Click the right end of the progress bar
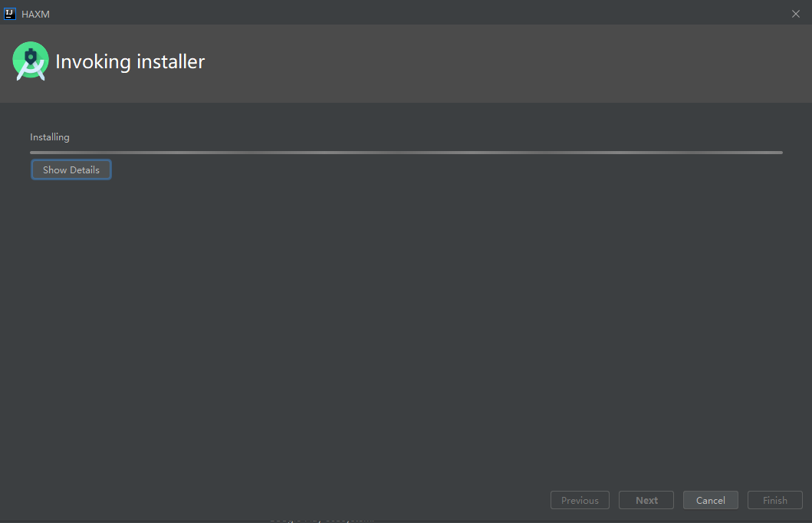The image size is (812, 523). coord(778,152)
